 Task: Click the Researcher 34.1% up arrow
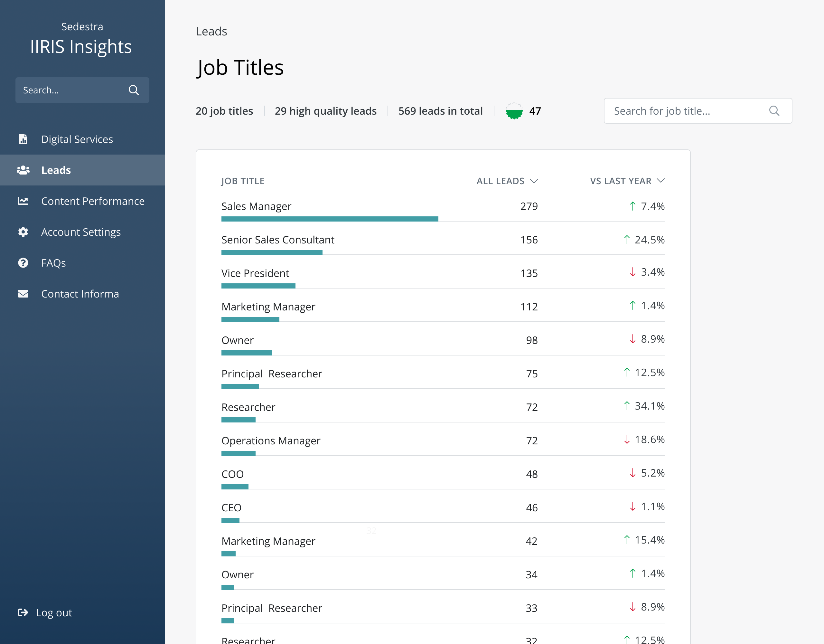tap(627, 406)
